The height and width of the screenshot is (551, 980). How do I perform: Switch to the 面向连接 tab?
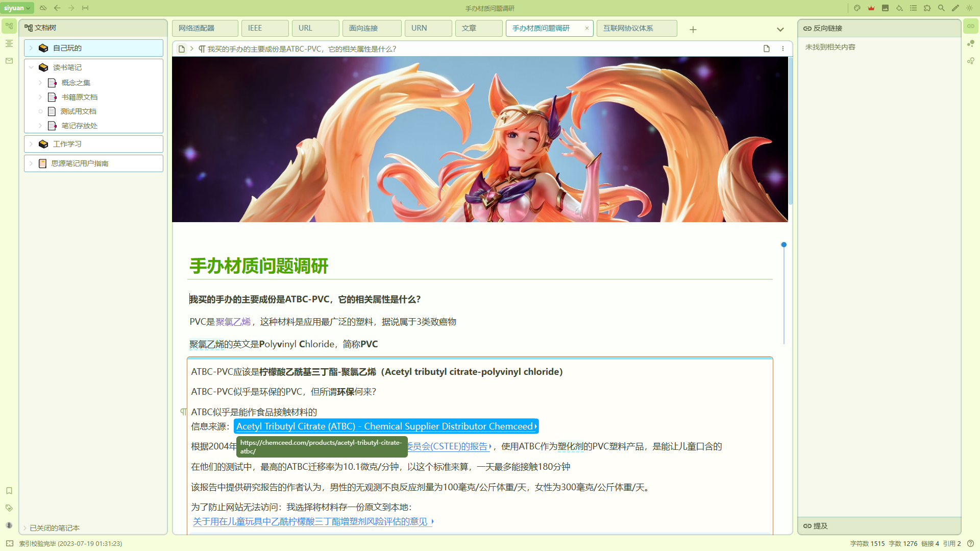pyautogui.click(x=372, y=29)
